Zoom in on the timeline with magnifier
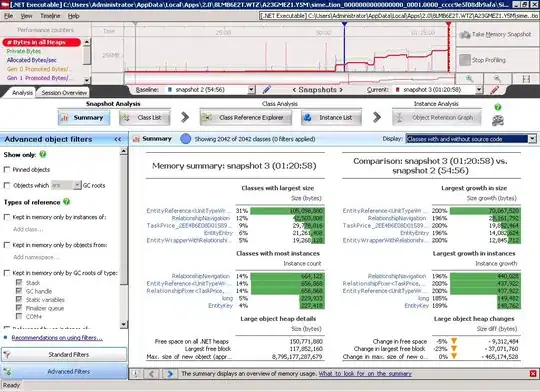Viewport: 540px width, 392px height. point(469,79)
